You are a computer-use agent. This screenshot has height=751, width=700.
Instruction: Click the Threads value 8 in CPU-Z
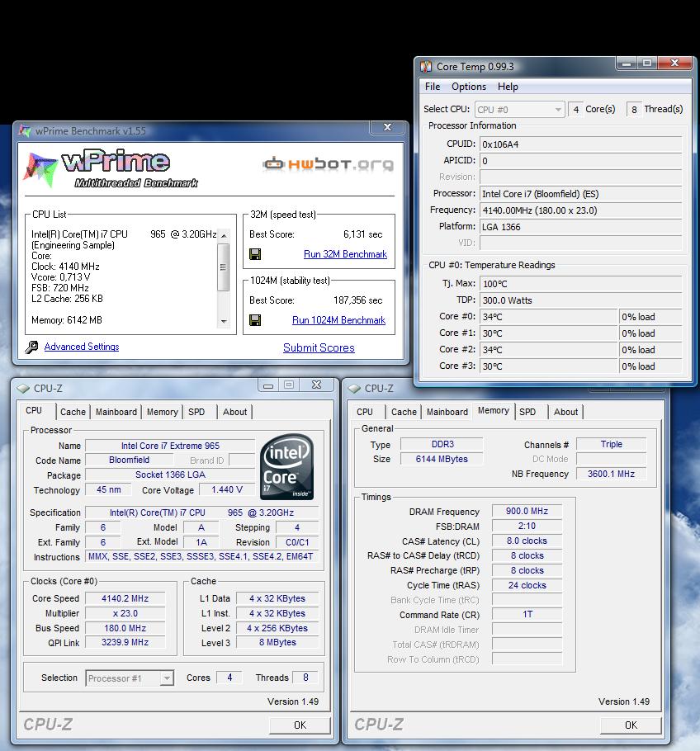[305, 678]
